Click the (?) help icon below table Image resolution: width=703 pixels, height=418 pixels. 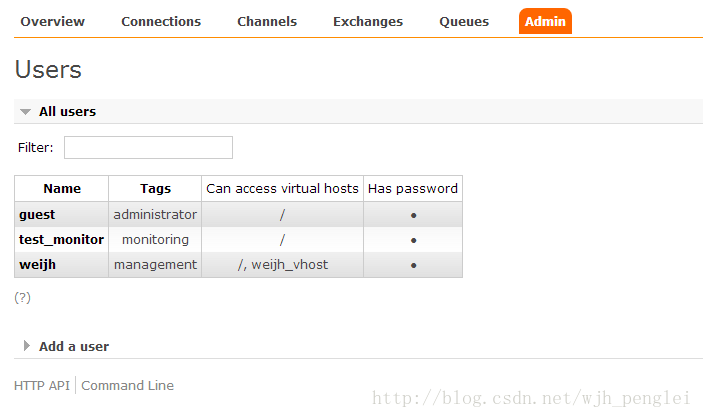(x=22, y=298)
